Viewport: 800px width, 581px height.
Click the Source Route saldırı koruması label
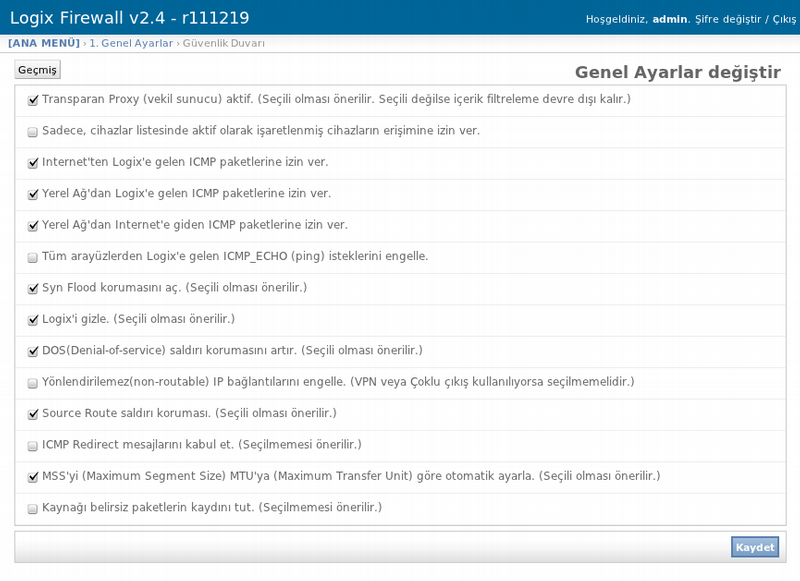pyautogui.click(x=189, y=413)
